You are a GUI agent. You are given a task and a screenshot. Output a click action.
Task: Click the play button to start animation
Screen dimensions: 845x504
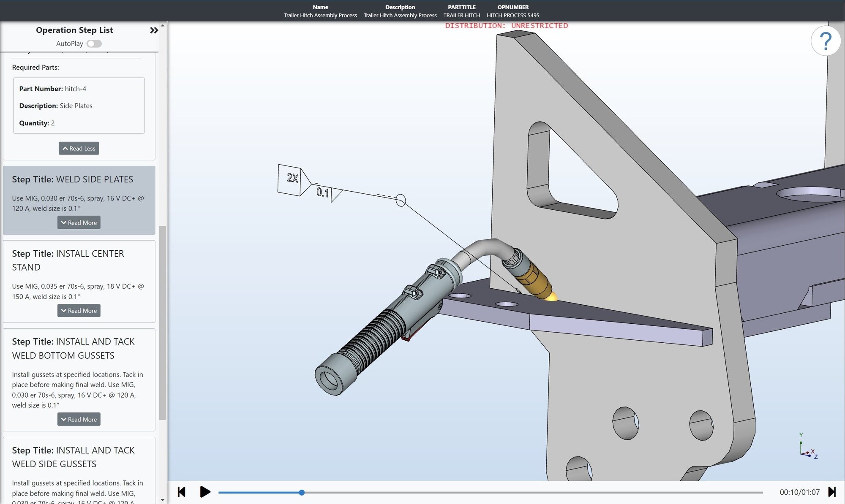click(x=205, y=492)
